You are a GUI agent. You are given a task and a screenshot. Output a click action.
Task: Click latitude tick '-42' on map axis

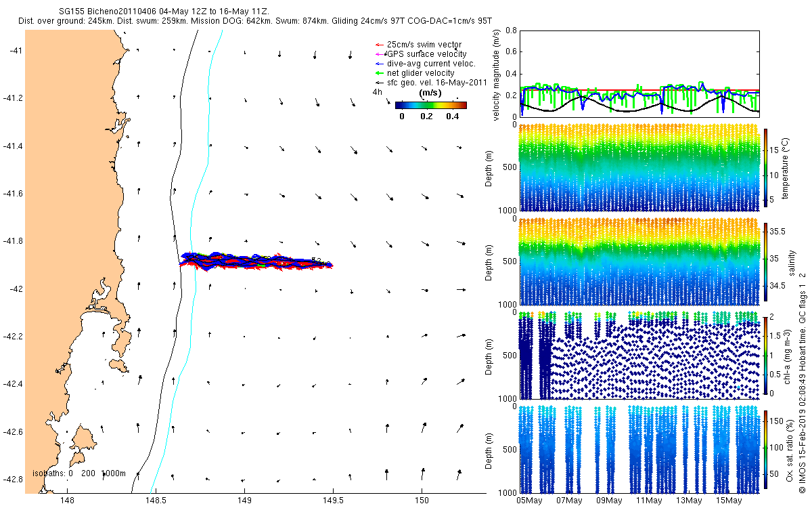click(15, 289)
